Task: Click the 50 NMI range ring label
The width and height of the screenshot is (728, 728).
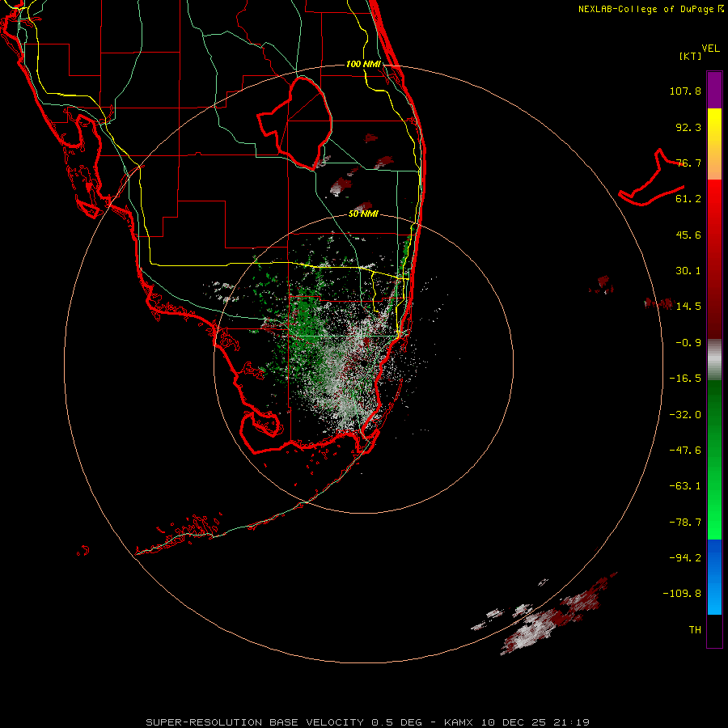Action: click(363, 214)
